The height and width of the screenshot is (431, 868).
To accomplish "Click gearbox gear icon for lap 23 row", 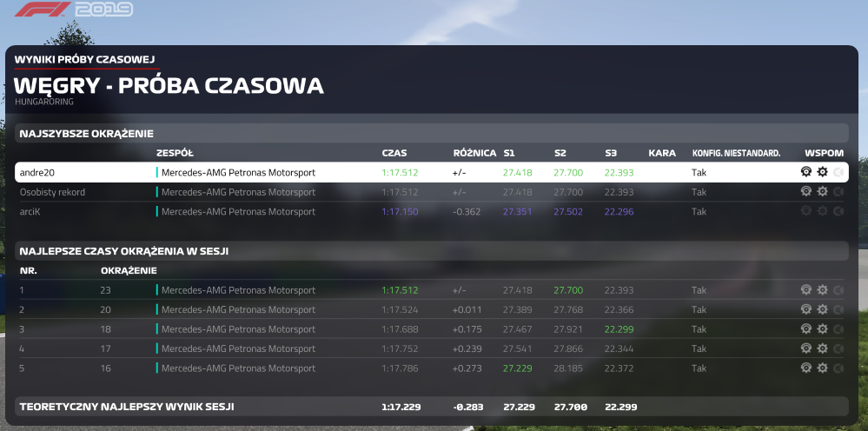I will (x=823, y=289).
